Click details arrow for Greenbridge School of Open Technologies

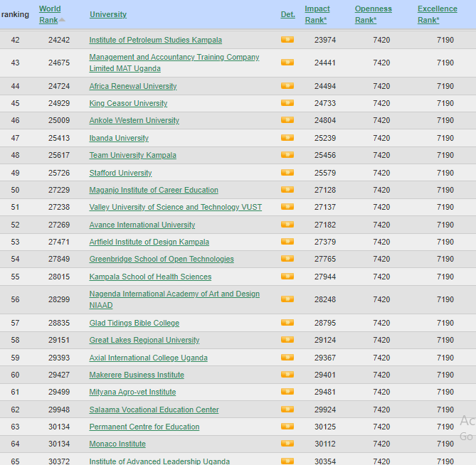287,258
